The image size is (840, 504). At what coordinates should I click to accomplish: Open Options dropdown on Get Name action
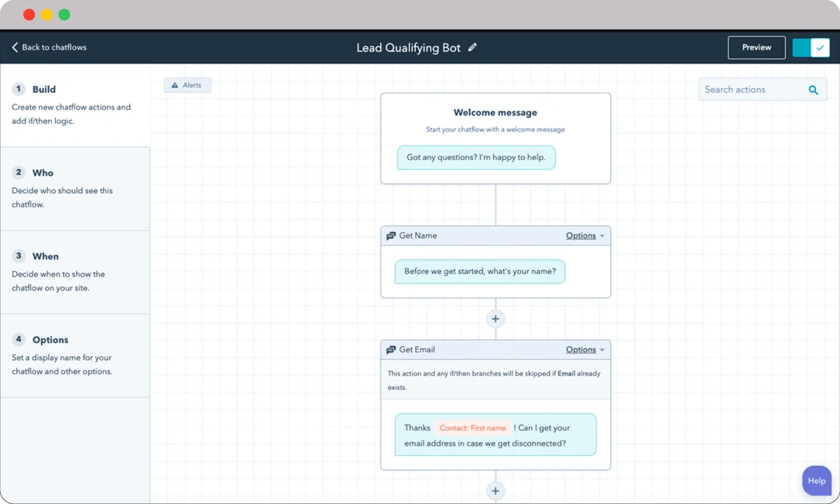(585, 235)
